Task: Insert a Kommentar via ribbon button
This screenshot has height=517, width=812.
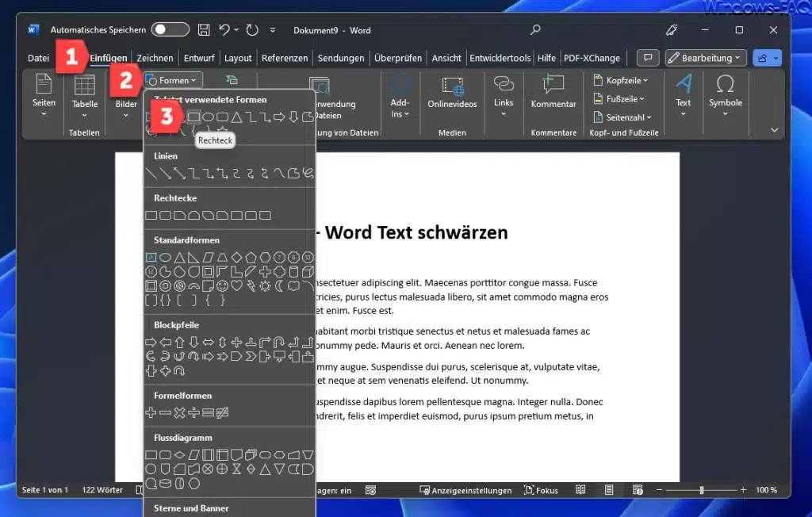Action: click(553, 94)
